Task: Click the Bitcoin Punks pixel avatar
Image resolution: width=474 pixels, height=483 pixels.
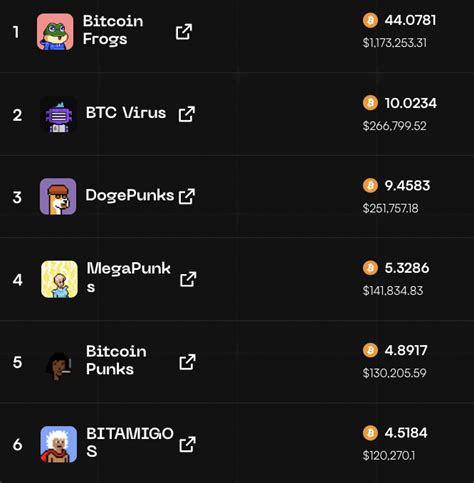Action: [x=59, y=364]
